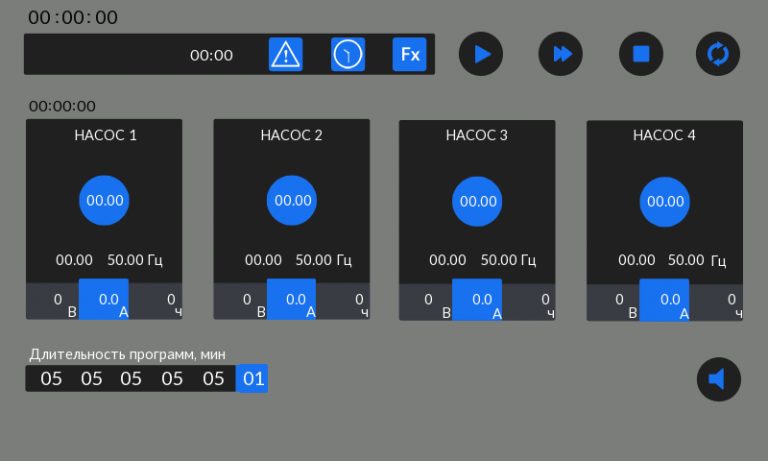The height and width of the screenshot is (461, 768).
Task: Select the НАСОС 2 current (A) reading
Action: point(291,299)
